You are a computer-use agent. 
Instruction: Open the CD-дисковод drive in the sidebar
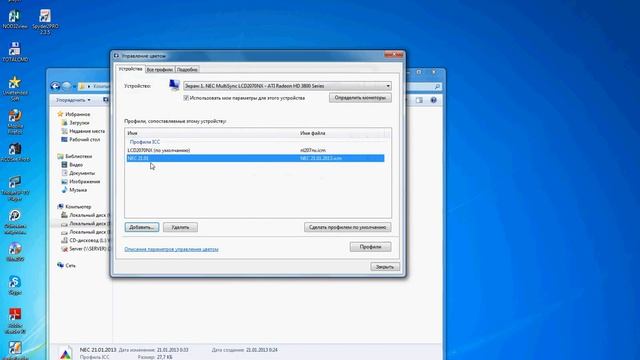(x=85, y=240)
